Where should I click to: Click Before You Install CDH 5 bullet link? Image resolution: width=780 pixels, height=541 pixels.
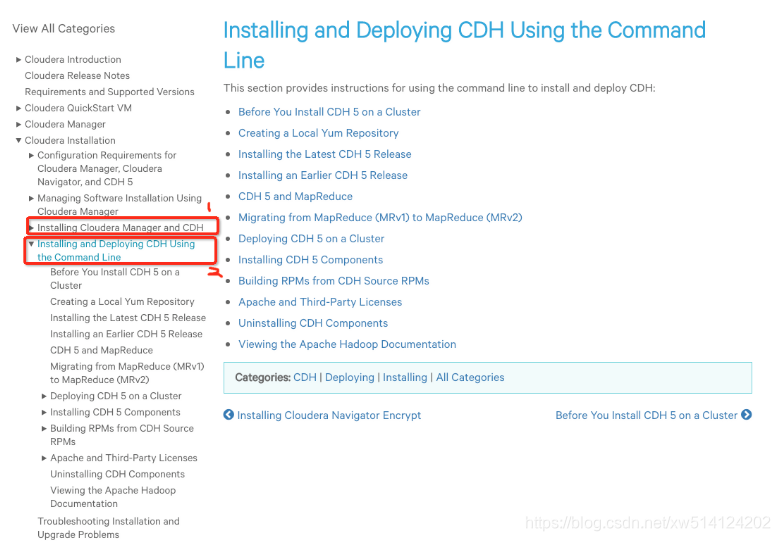click(329, 112)
